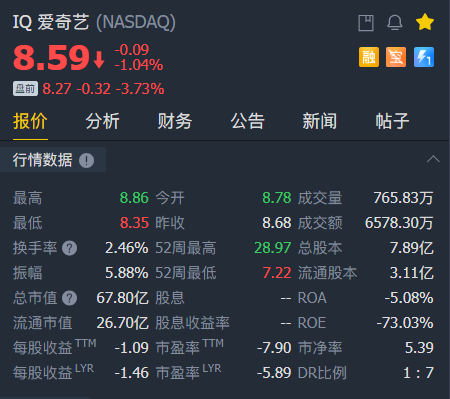Click the orange 空 short-selling badge
Image resolution: width=450 pixels, height=399 pixels.
[396, 57]
